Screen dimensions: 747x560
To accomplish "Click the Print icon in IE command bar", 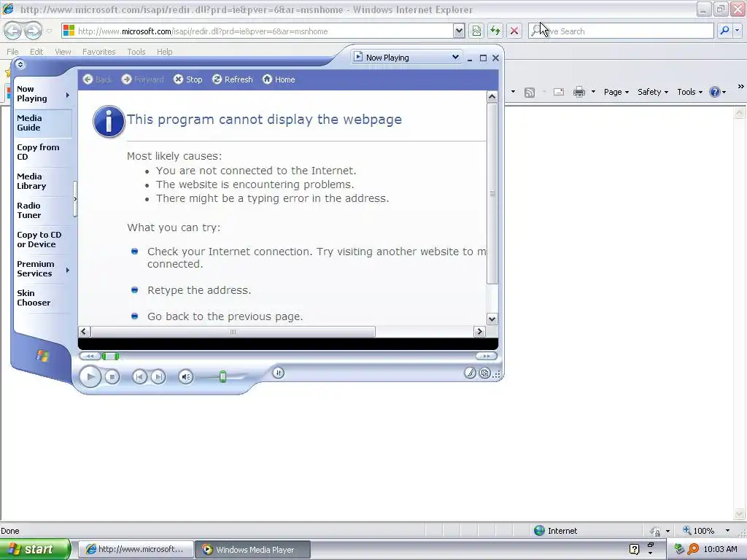I will coord(578,92).
